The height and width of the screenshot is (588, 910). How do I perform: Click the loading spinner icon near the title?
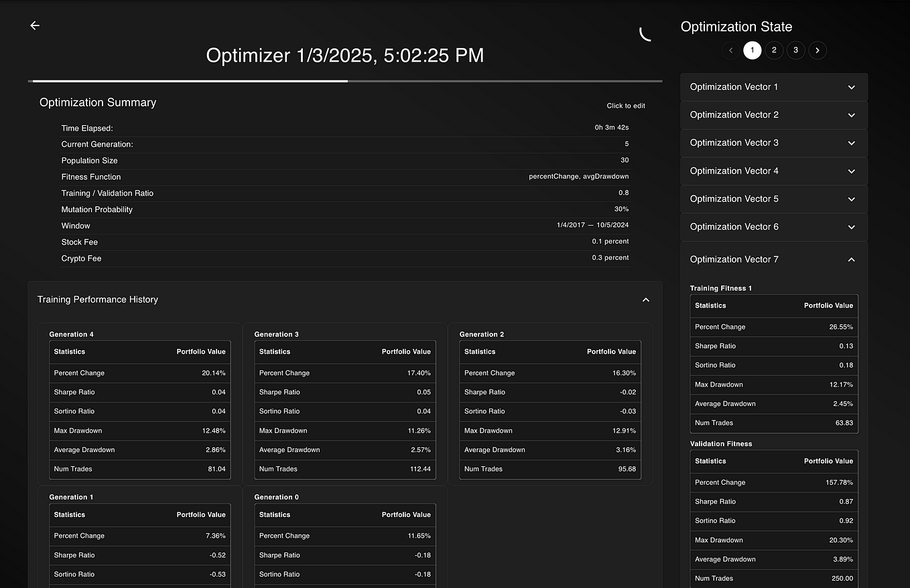(x=645, y=34)
